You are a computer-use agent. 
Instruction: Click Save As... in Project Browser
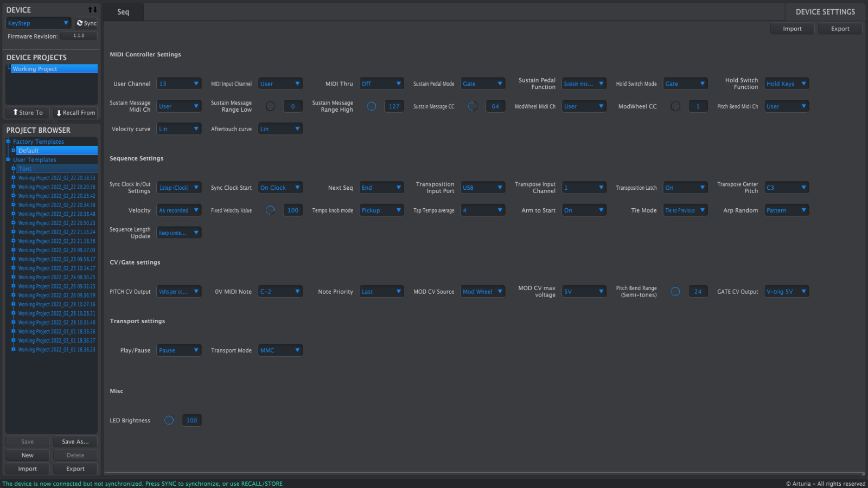click(x=75, y=442)
